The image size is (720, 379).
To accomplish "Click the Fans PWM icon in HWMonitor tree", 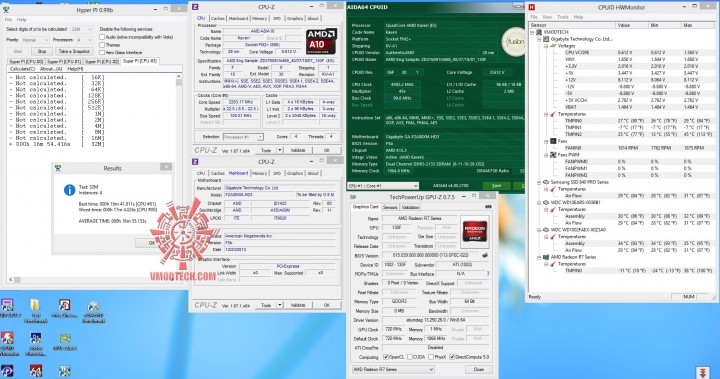I will [553, 155].
